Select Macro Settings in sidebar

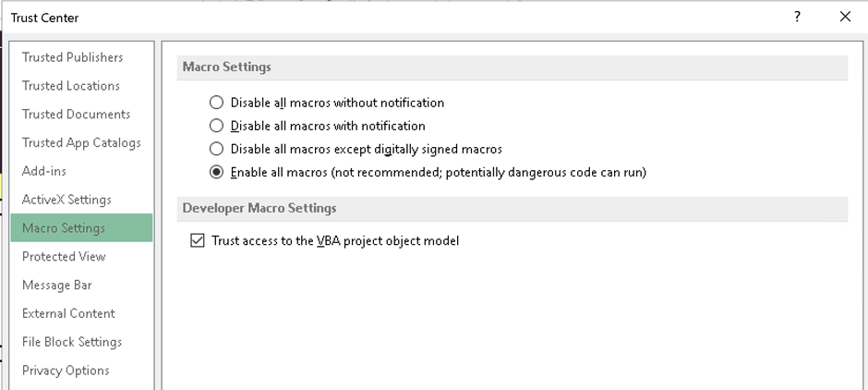coord(64,228)
